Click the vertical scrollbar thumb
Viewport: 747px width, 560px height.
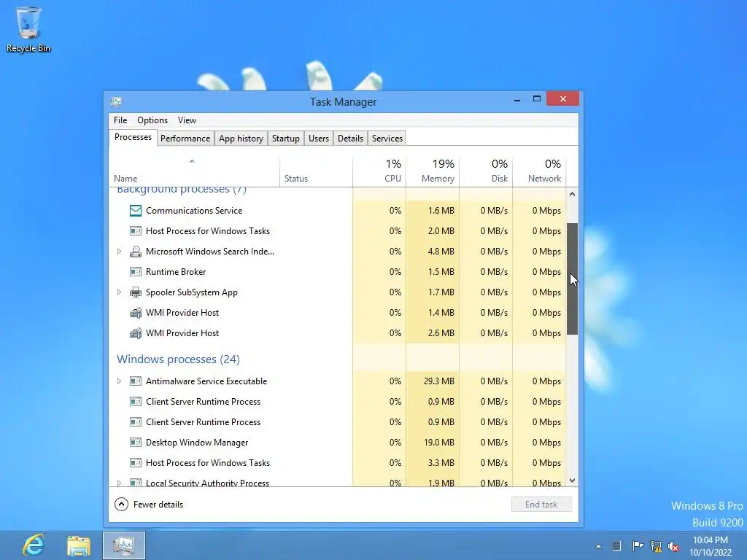572,279
